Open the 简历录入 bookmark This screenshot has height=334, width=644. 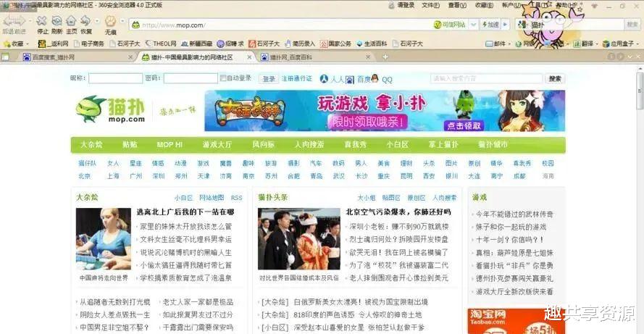[x=300, y=43]
